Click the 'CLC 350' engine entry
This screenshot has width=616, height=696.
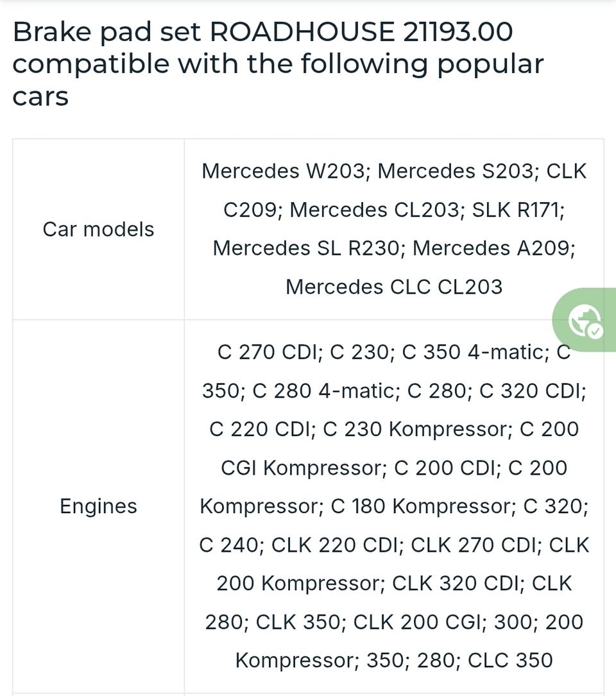click(x=510, y=660)
